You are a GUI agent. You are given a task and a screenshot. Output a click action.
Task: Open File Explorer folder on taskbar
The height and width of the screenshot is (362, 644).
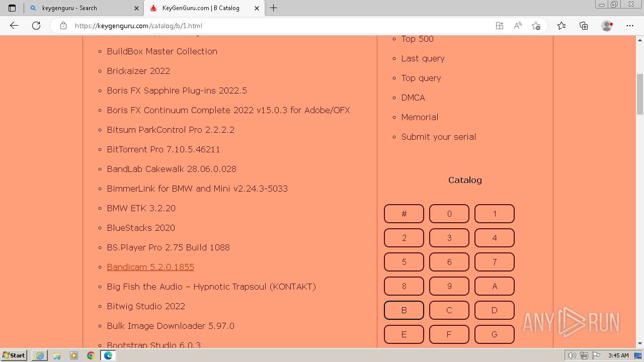point(57,355)
